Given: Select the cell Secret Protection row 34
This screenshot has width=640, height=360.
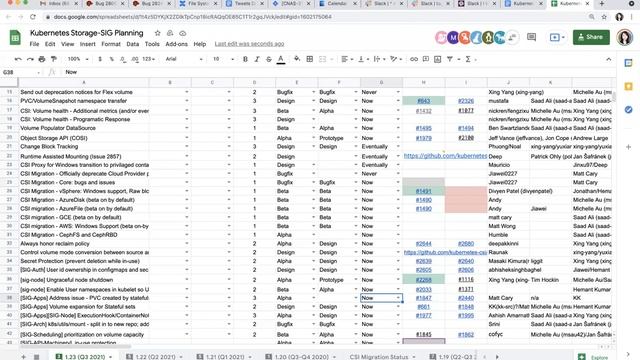Looking at the screenshot, I should pyautogui.click(x=84, y=261).
